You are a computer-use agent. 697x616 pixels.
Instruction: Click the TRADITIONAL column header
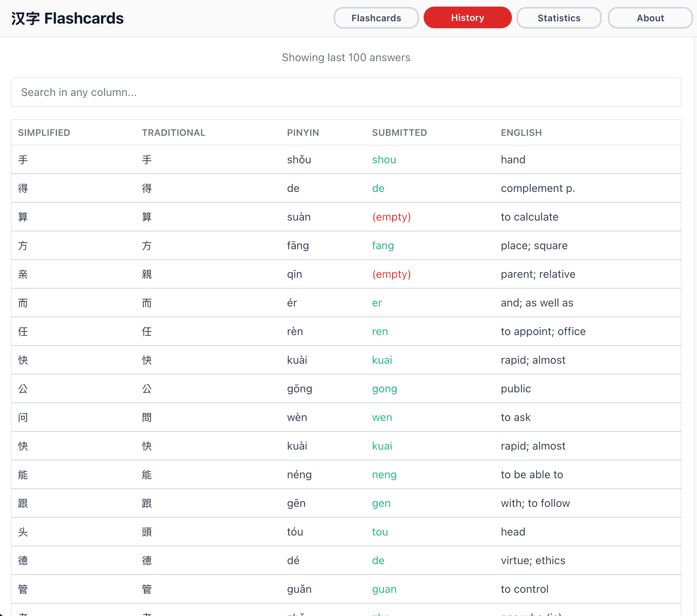tap(173, 133)
